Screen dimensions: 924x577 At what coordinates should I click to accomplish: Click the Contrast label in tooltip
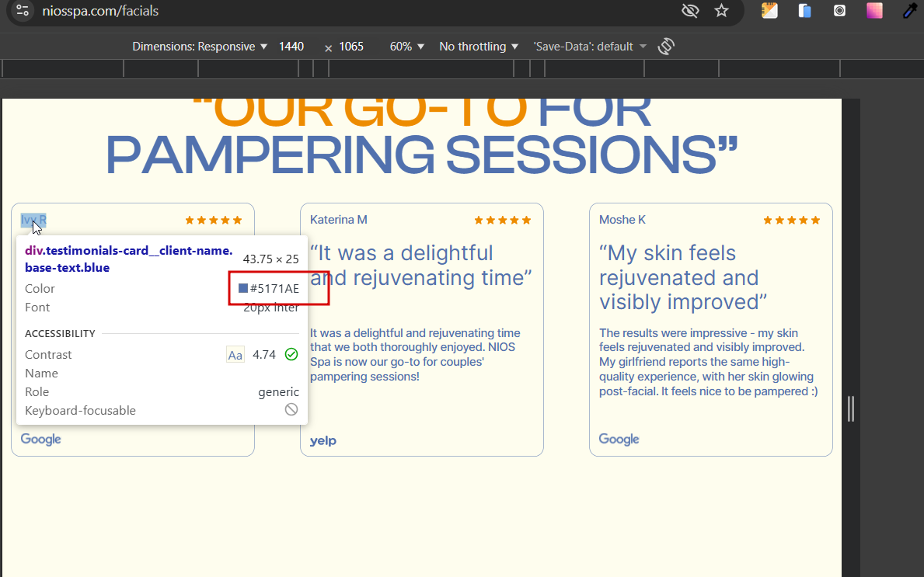coord(48,354)
